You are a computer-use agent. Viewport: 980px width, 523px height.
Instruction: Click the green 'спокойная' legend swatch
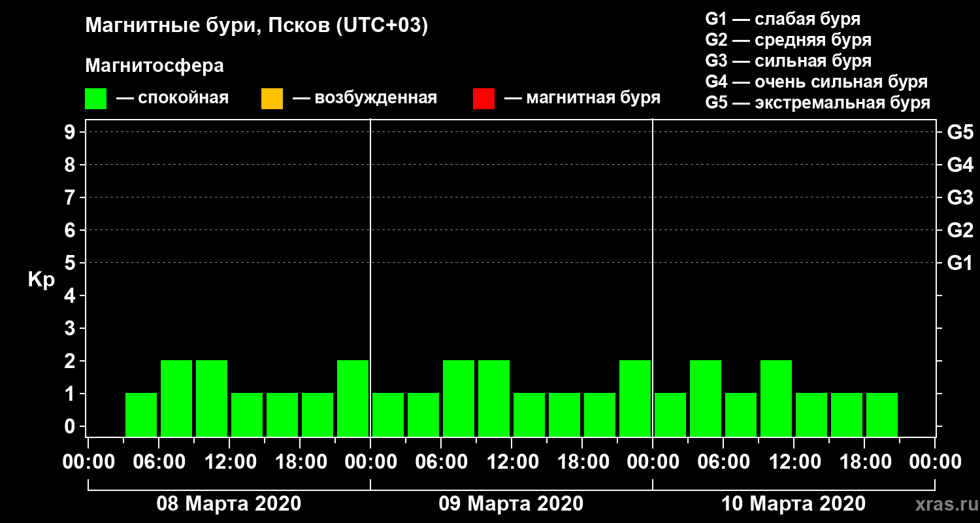[96, 99]
